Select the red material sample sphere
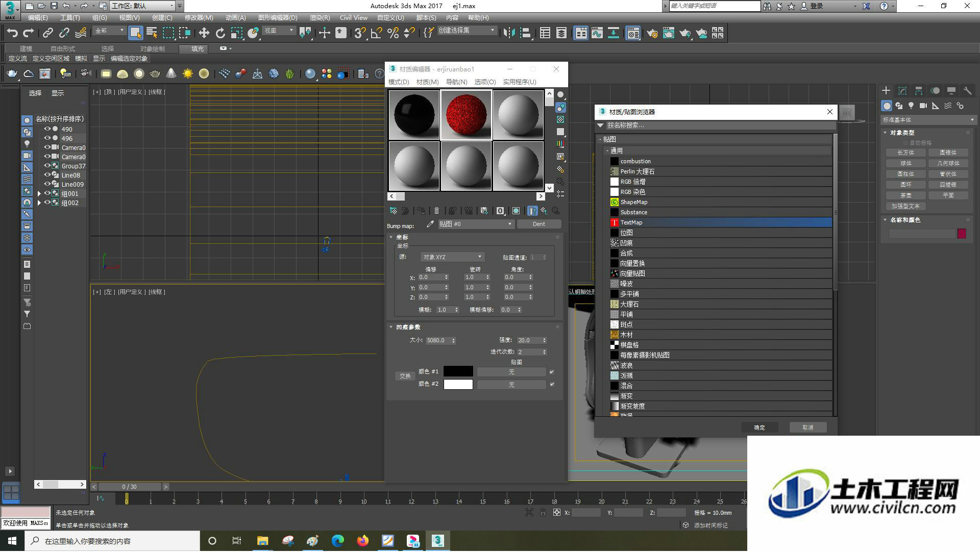 point(466,115)
